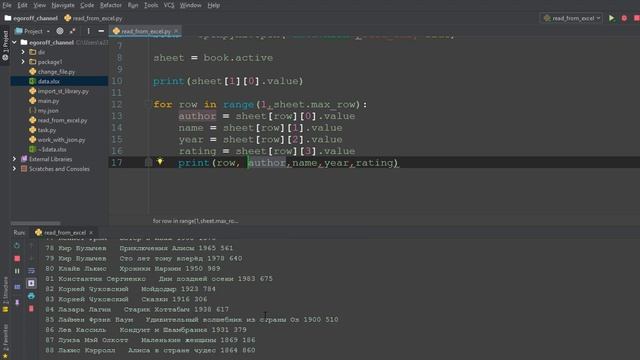
Task: Hide the Project panel with the minus icon
Action: pyautogui.click(x=101, y=31)
